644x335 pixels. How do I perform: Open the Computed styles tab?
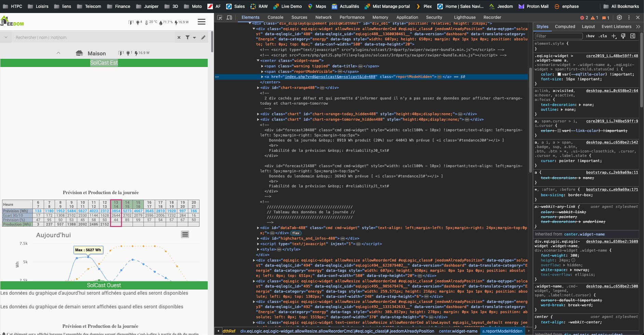[x=565, y=27]
